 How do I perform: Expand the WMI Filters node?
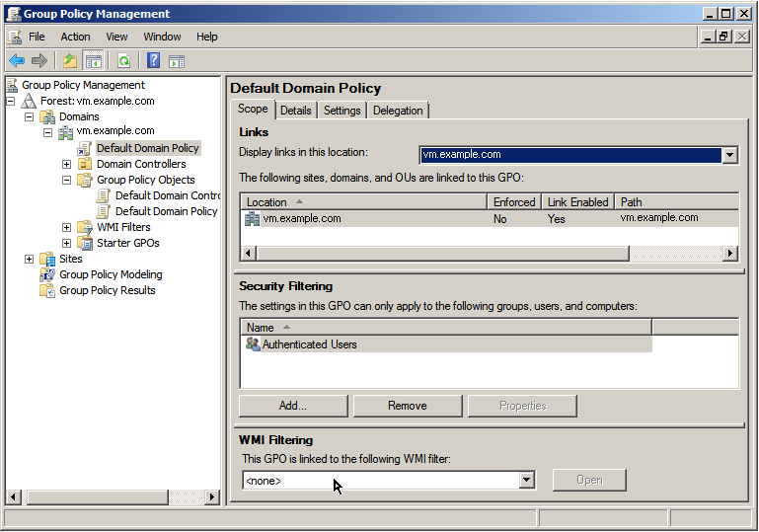point(66,228)
